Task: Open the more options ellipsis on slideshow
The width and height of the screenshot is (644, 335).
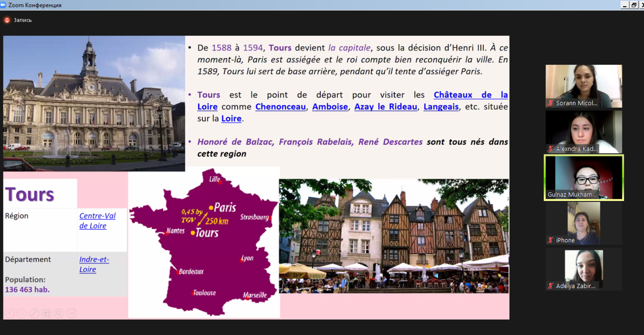Action: [71, 313]
